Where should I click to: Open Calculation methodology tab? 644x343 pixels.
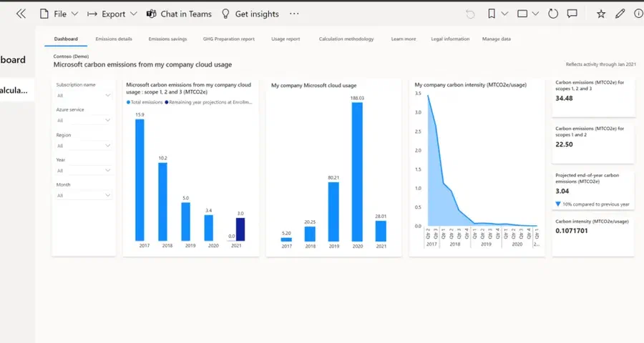[346, 39]
